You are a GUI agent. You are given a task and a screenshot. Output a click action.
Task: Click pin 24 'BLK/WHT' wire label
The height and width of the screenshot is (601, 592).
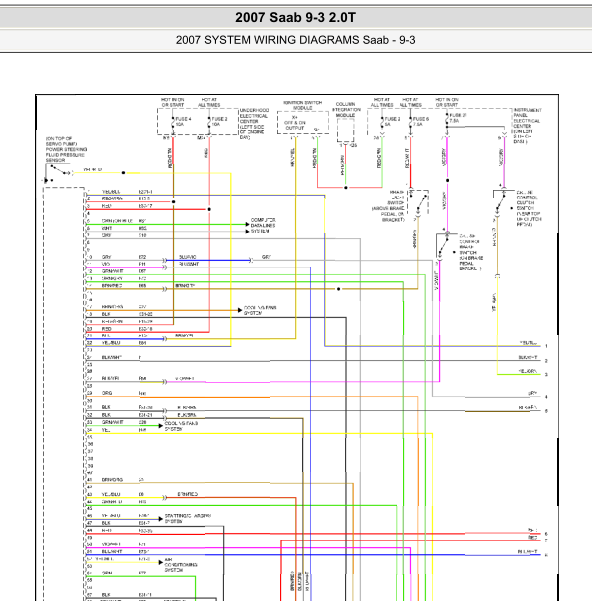[x=112, y=357]
